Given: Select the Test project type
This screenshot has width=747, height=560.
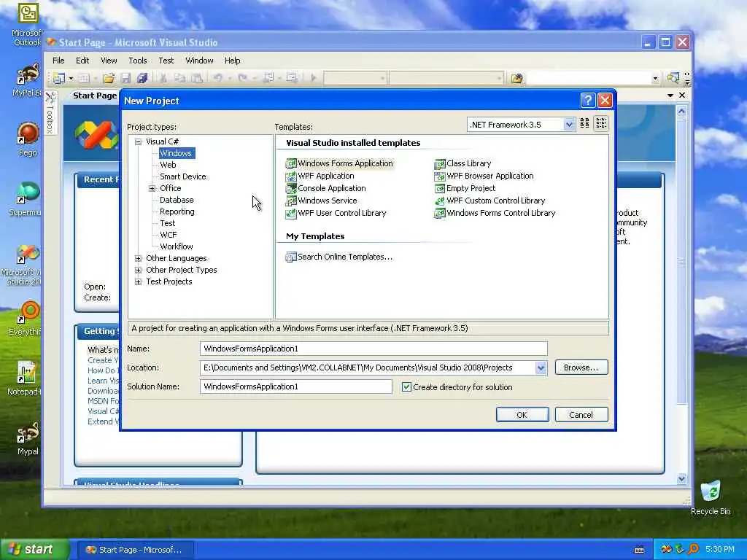Looking at the screenshot, I should point(167,223).
